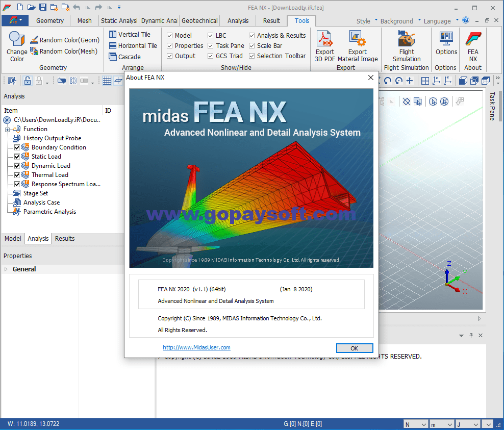Click the crossed-out circled cursor deselect icon
Viewport: 504px width, 430px height.
[x=444, y=102]
